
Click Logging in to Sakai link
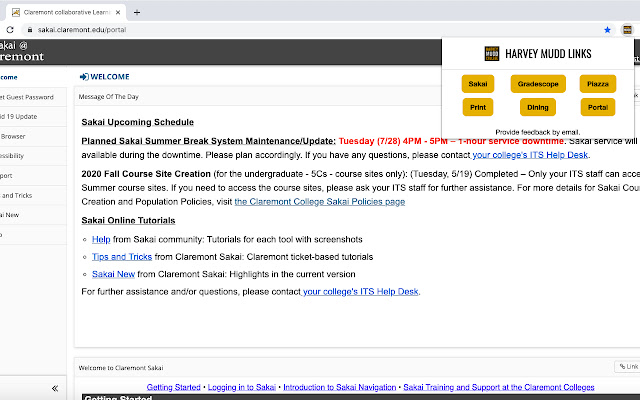[242, 387]
